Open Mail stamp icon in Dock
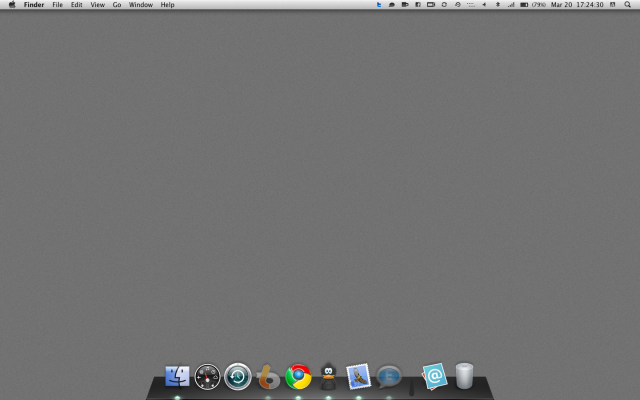The width and height of the screenshot is (640, 400). coord(358,376)
